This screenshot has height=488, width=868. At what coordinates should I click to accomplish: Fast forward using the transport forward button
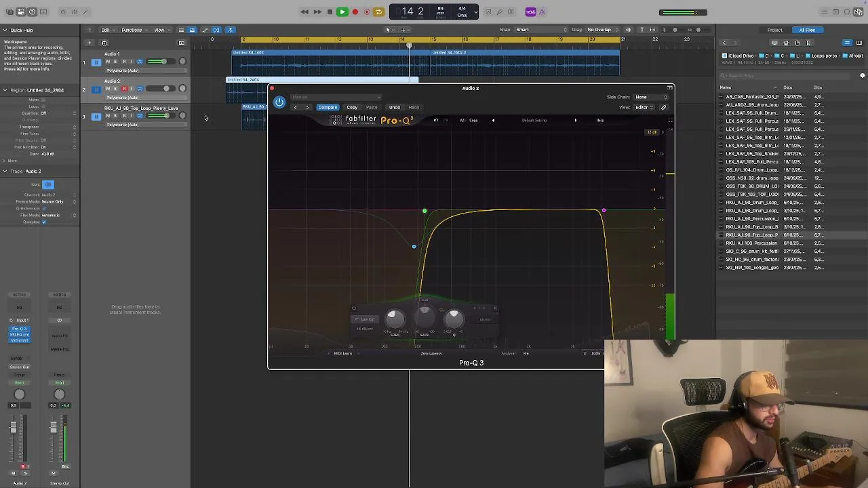click(317, 12)
